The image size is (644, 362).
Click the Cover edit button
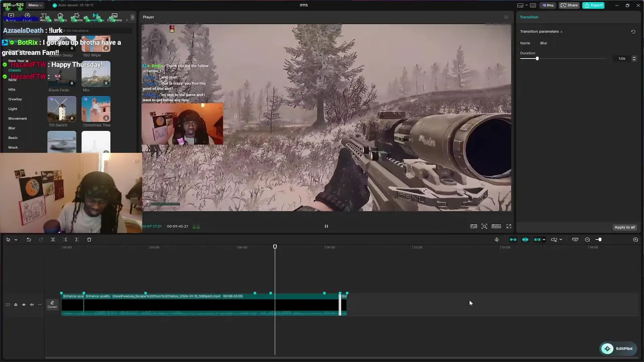coord(52,304)
